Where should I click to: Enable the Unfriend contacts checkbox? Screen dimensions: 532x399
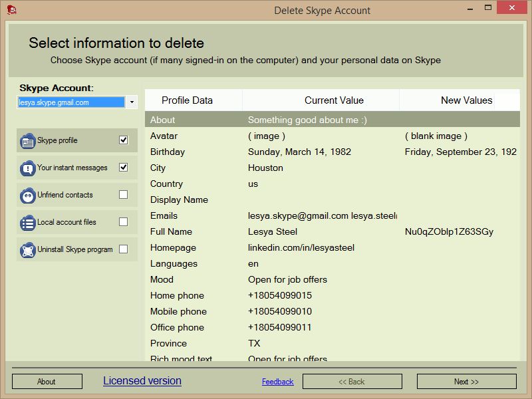pyautogui.click(x=124, y=194)
